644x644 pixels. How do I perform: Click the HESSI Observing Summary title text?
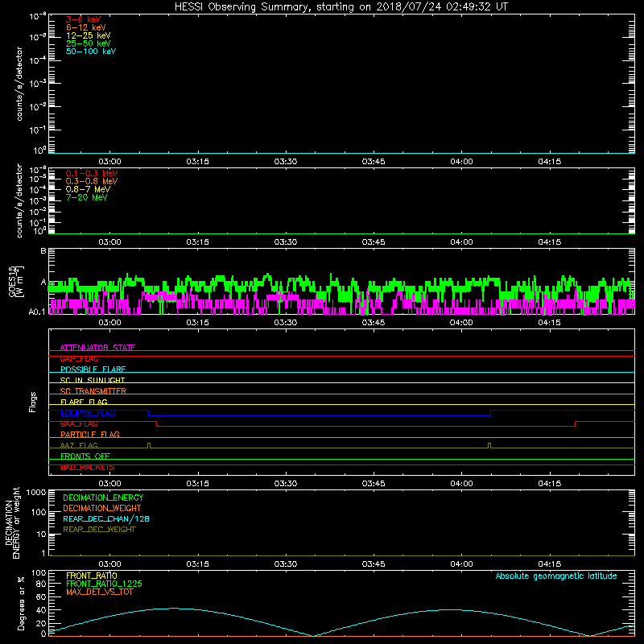[341, 7]
